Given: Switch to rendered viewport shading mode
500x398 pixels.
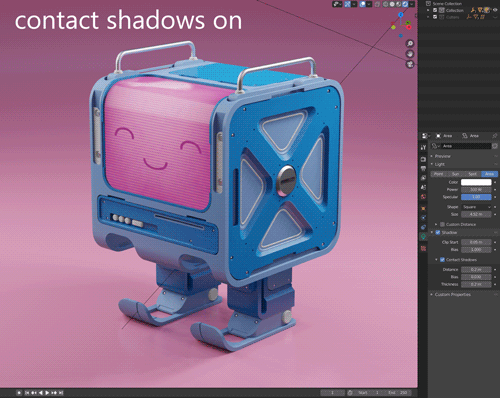Looking at the screenshot, I should click(405, 4).
